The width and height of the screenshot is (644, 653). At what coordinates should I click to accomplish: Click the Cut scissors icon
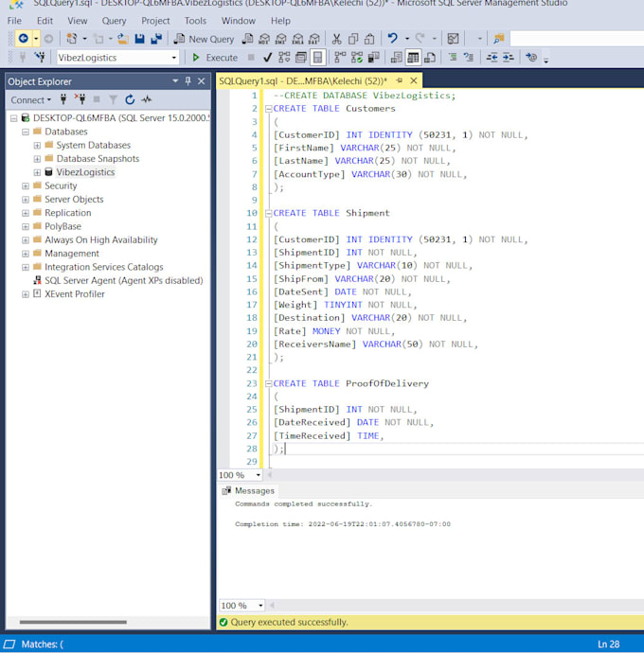(x=336, y=39)
